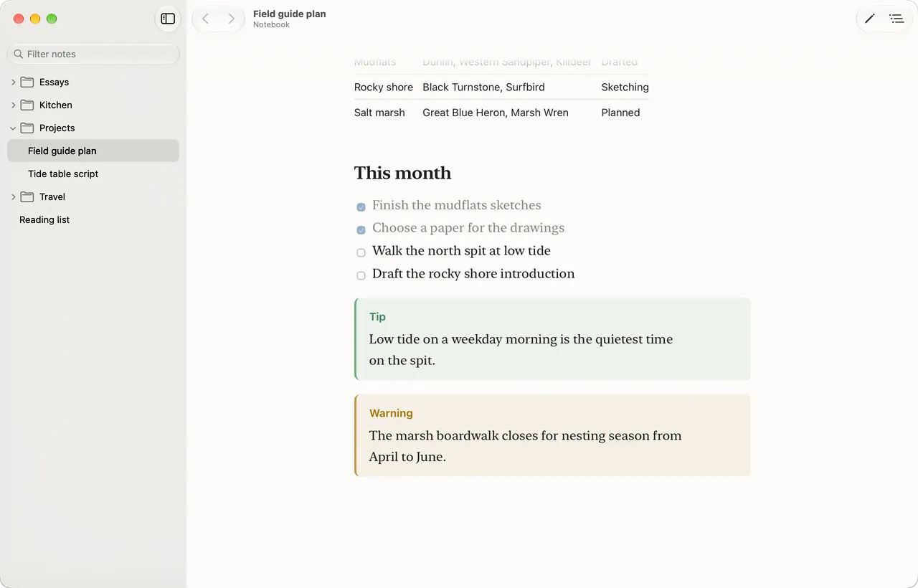Expand the Essays folder chevron
The width and height of the screenshot is (918, 588).
tap(13, 82)
